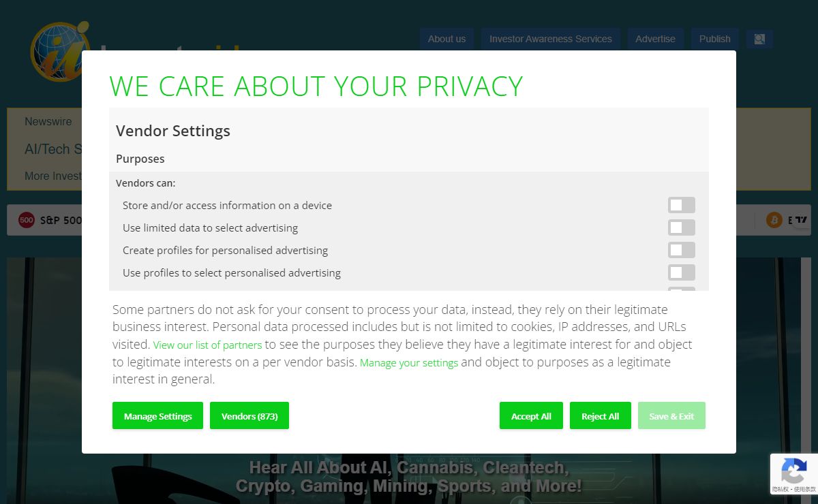Switch on Use profiles to select personalised advertising
This screenshot has height=504, width=818.
tap(682, 272)
